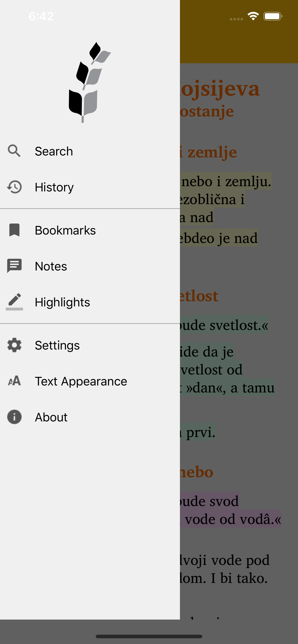The height and width of the screenshot is (644, 298).
Task: Select Text Appearance option
Action: click(90, 381)
